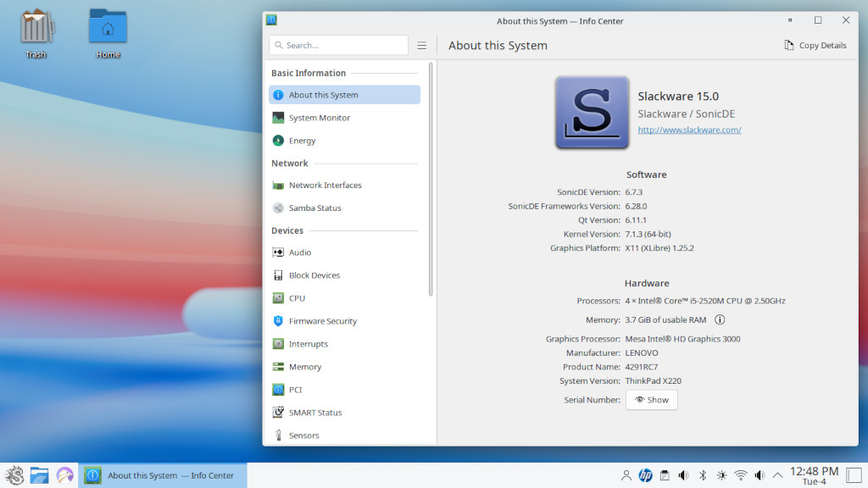Open the HP tray icon
Image resolution: width=868 pixels, height=488 pixels.
645,475
